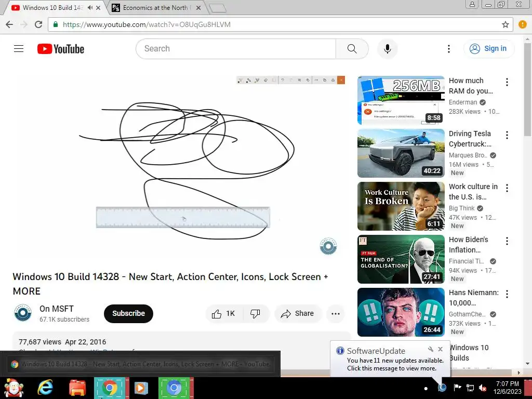Reload the current page
532x399 pixels.
click(x=38, y=24)
